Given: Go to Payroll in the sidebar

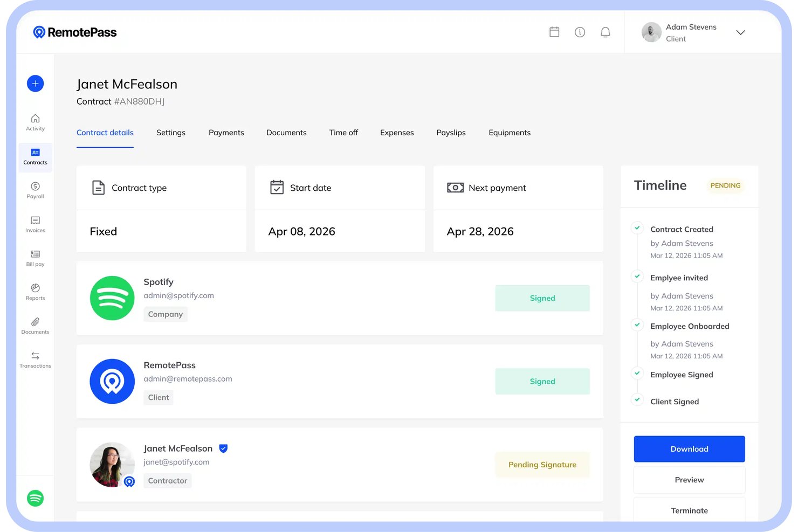Looking at the screenshot, I should (x=35, y=190).
